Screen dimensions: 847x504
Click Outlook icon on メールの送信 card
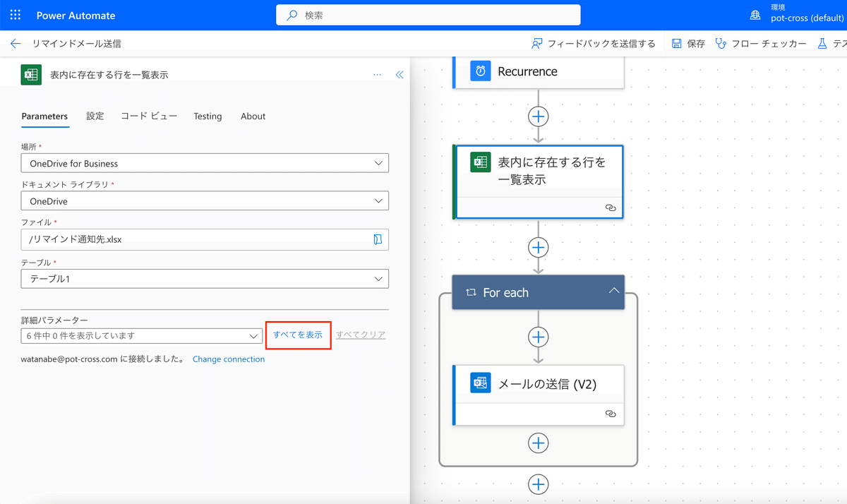[481, 383]
